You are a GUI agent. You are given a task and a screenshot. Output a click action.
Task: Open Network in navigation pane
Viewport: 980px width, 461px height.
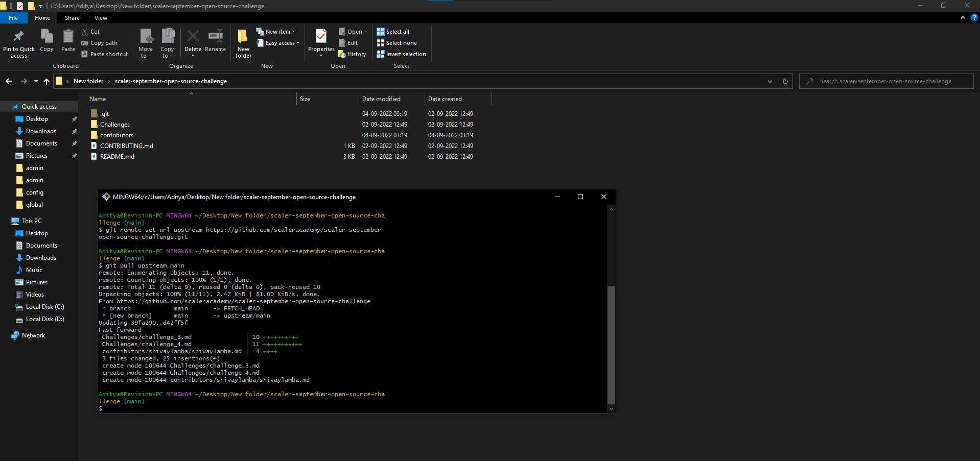(x=33, y=335)
